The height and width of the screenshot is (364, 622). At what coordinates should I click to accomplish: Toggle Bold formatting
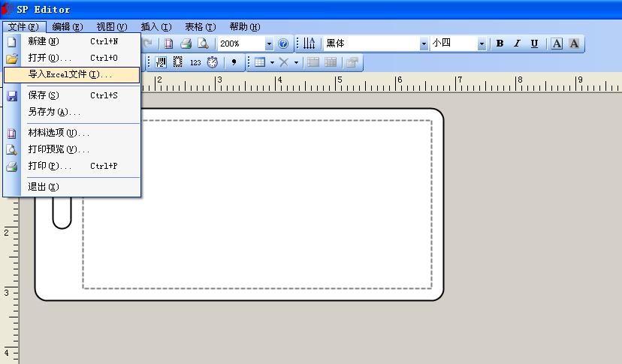(x=500, y=44)
